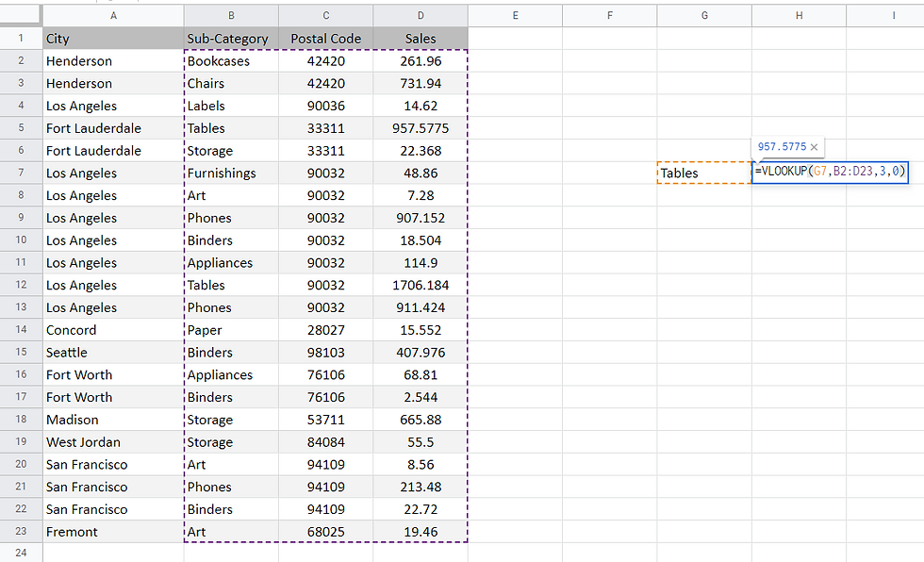The height and width of the screenshot is (562, 924).
Task: Select the Concord city cell
Action: [x=113, y=330]
